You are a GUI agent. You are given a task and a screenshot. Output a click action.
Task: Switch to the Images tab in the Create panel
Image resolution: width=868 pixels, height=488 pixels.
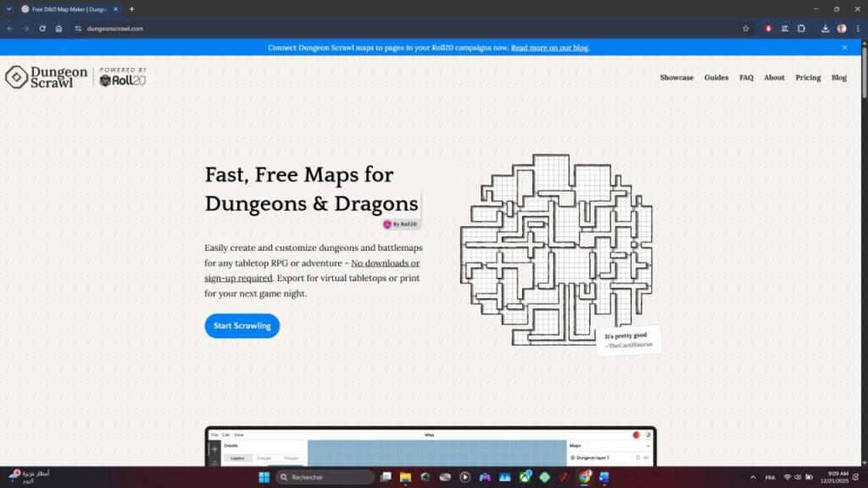coord(265,457)
